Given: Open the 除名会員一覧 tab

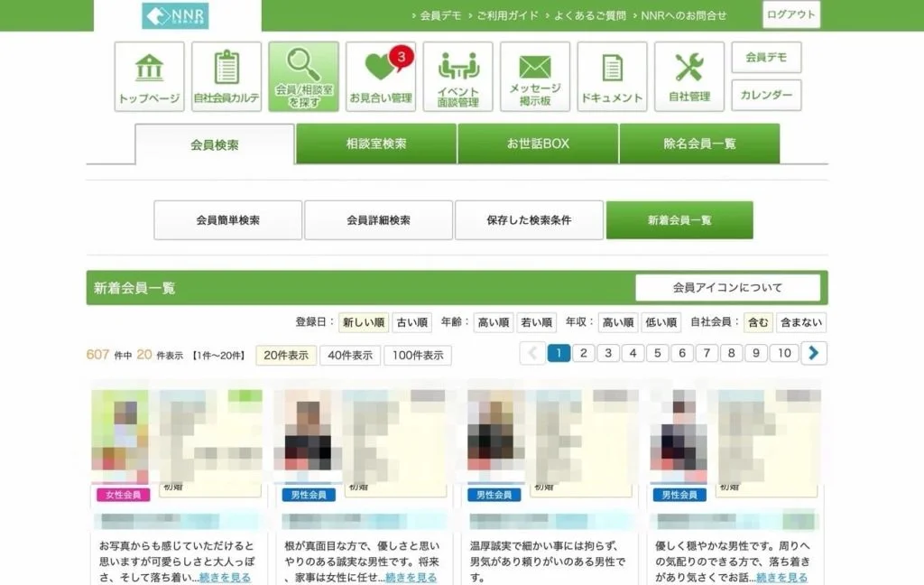Looking at the screenshot, I should pyautogui.click(x=701, y=142).
